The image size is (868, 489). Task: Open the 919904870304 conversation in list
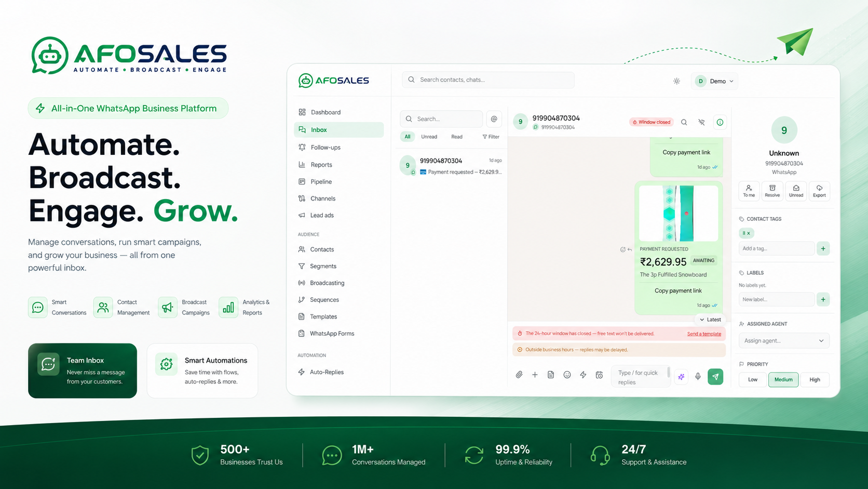451,166
